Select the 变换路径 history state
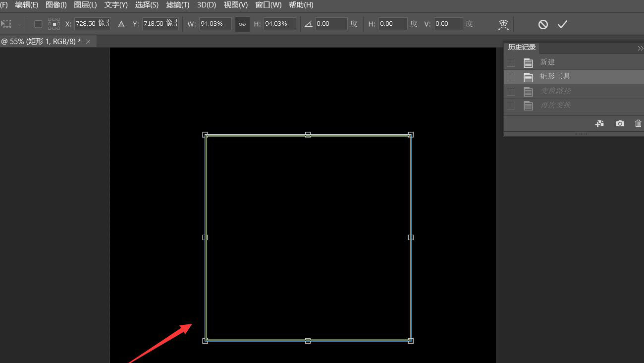 [x=574, y=91]
